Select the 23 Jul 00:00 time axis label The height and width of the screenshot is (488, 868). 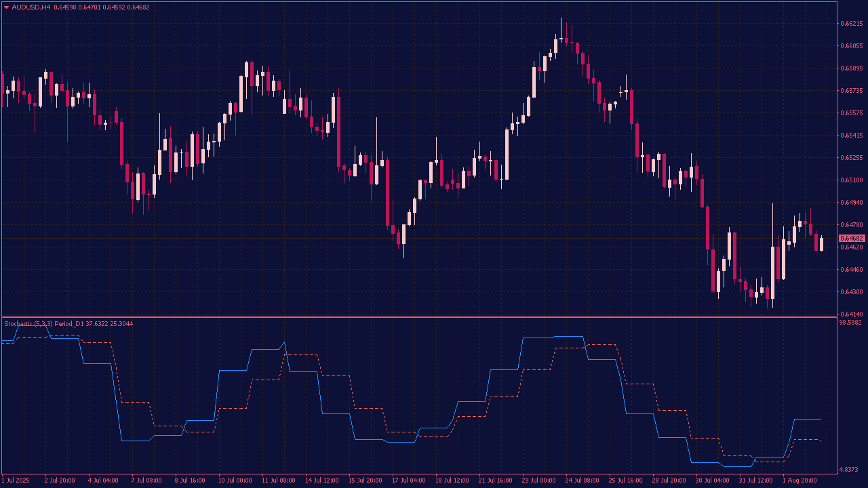point(539,481)
